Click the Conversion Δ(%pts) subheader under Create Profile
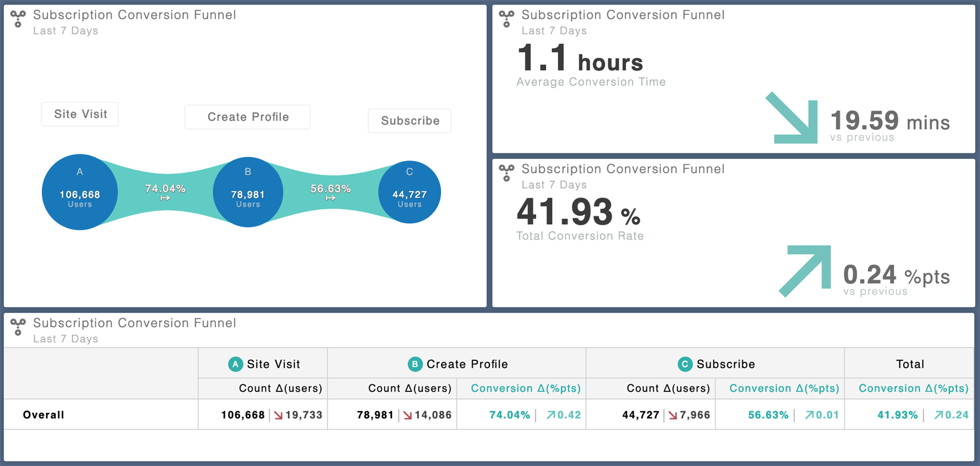 click(x=526, y=388)
